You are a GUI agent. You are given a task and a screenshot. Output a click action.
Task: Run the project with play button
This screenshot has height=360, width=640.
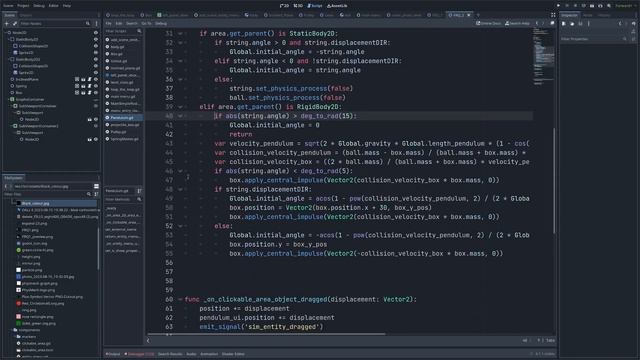(558, 6)
